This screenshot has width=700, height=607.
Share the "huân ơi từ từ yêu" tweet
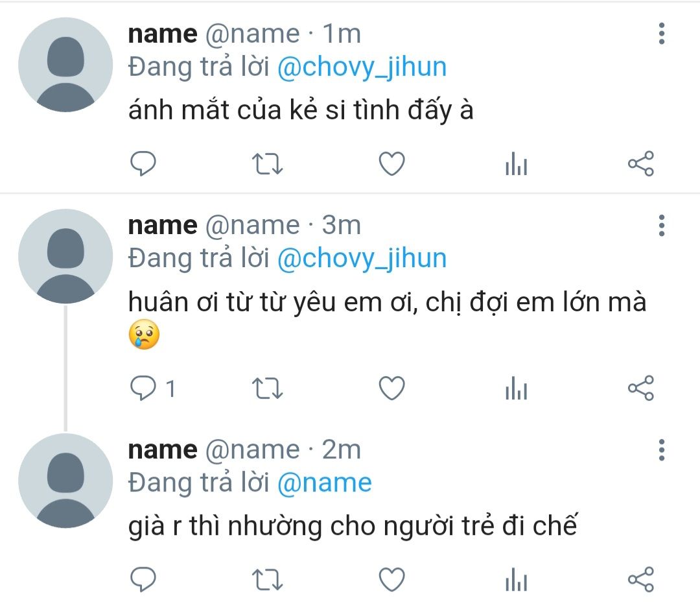tap(641, 388)
